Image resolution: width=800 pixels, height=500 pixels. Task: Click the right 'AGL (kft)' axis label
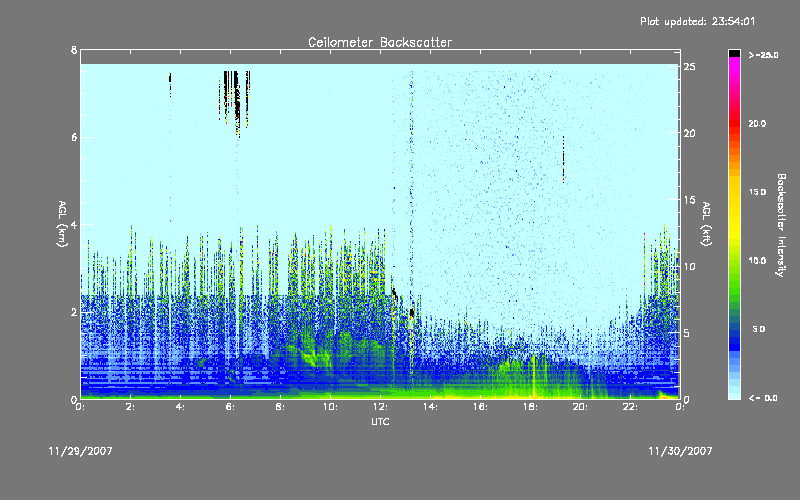706,224
